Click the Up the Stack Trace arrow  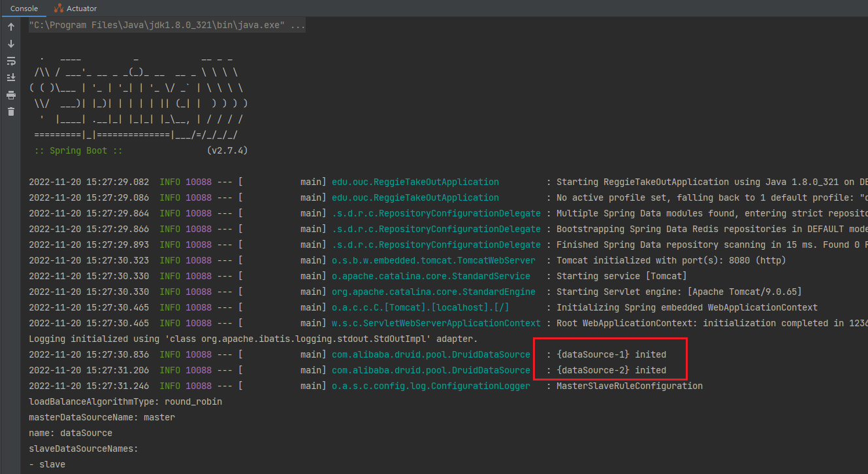click(x=11, y=27)
